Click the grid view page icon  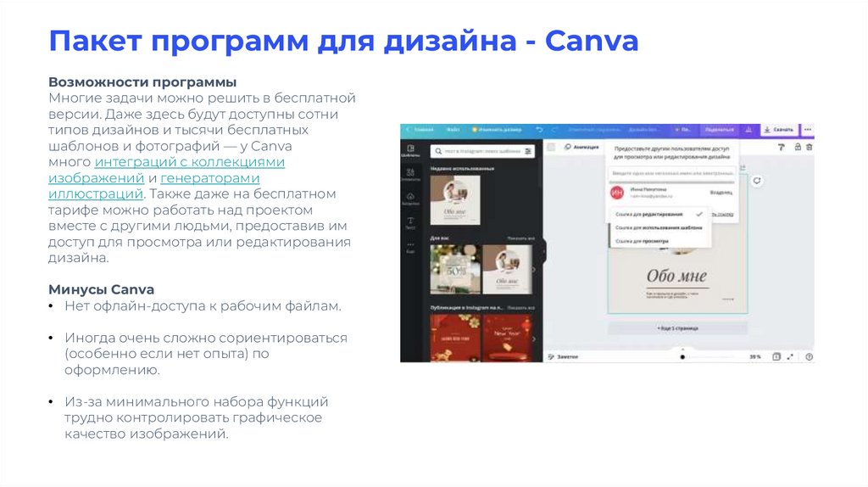[776, 357]
